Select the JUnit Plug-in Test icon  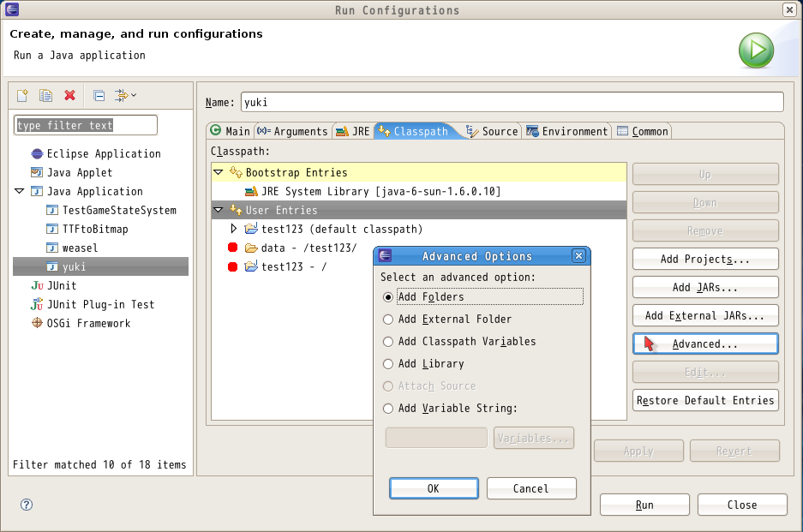(37, 304)
